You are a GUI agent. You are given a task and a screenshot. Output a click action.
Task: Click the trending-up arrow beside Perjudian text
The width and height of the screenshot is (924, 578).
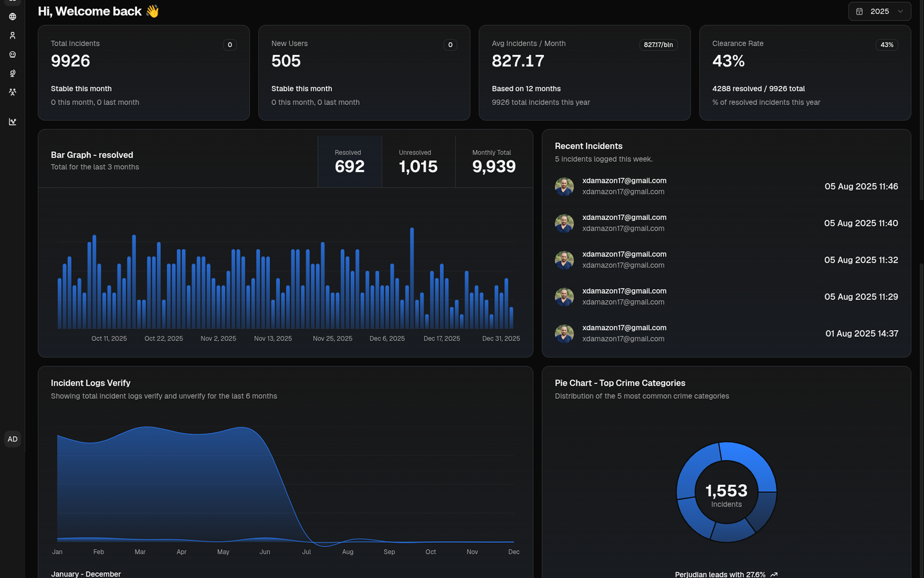[x=774, y=574]
